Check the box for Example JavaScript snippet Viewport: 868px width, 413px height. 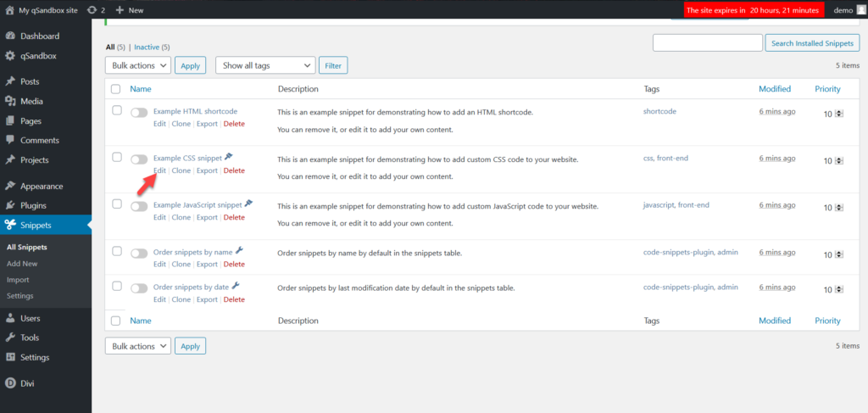[117, 204]
